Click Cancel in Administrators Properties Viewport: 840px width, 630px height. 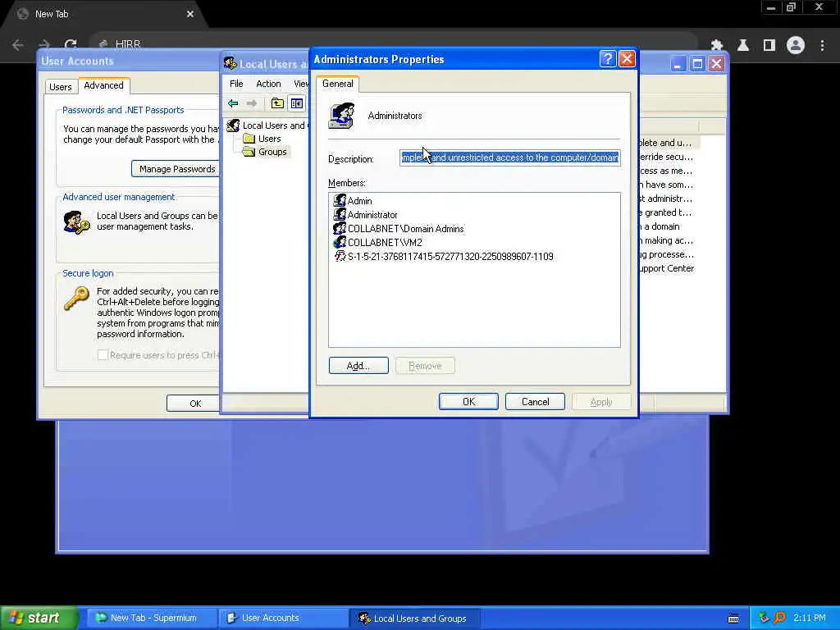(x=535, y=402)
